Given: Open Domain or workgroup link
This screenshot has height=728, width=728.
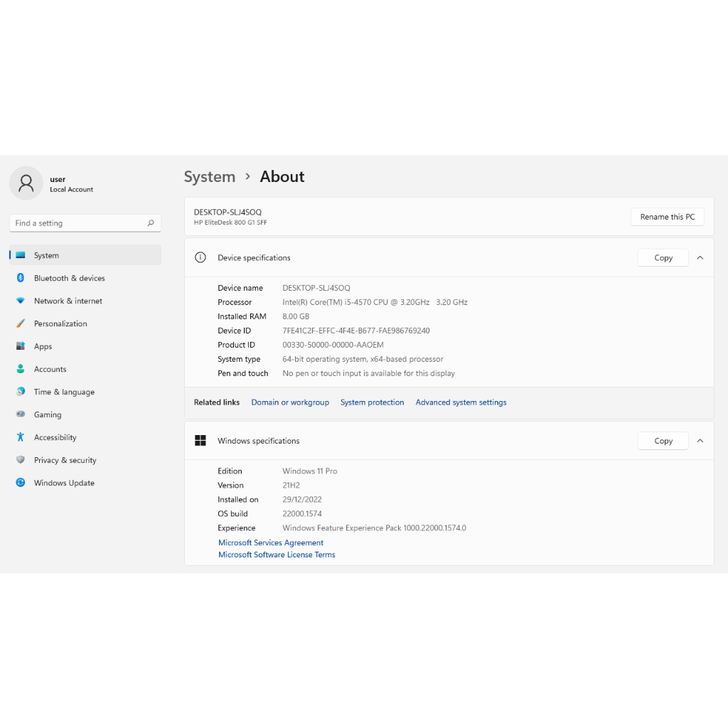Looking at the screenshot, I should coord(290,402).
